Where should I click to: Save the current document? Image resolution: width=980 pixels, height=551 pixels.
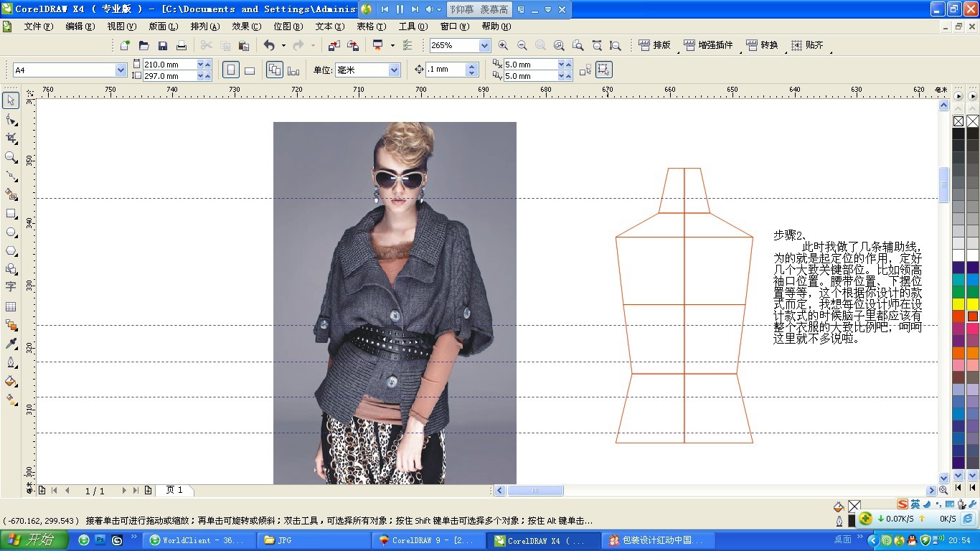[163, 45]
